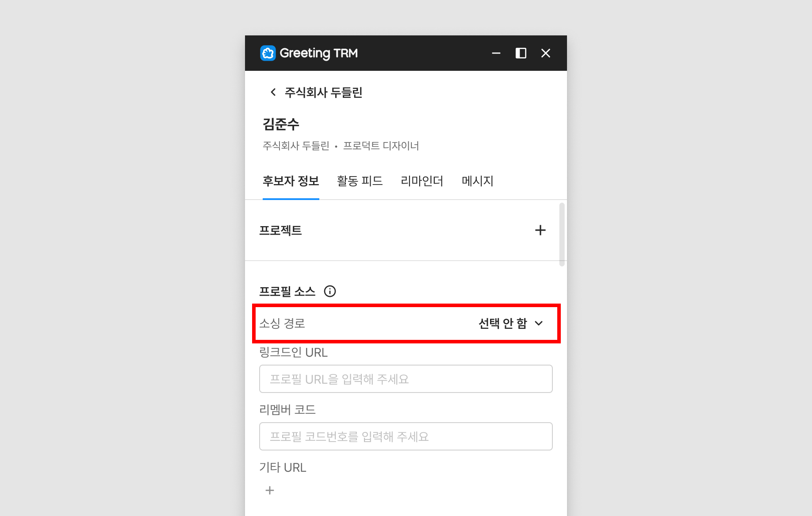Select the candidate name 김준수
The height and width of the screenshot is (516, 812).
(x=281, y=124)
